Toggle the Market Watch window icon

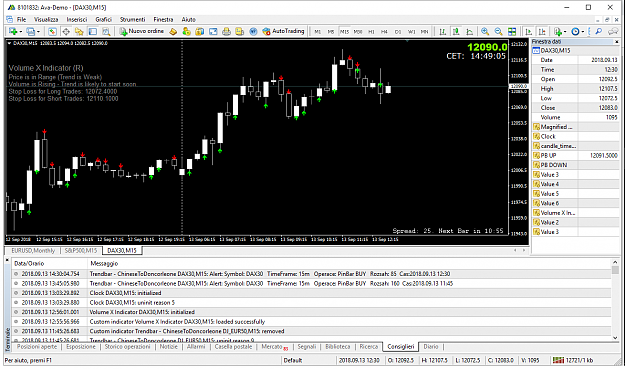[x=52, y=31]
